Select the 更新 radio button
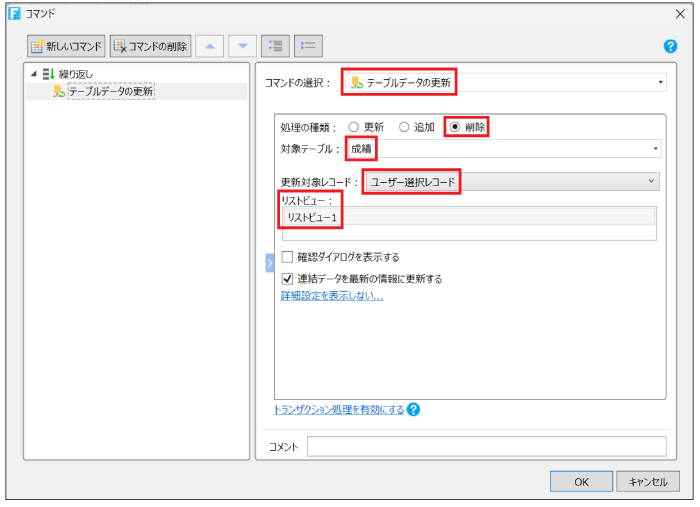Screen dimensions: 700x507 click(354, 127)
